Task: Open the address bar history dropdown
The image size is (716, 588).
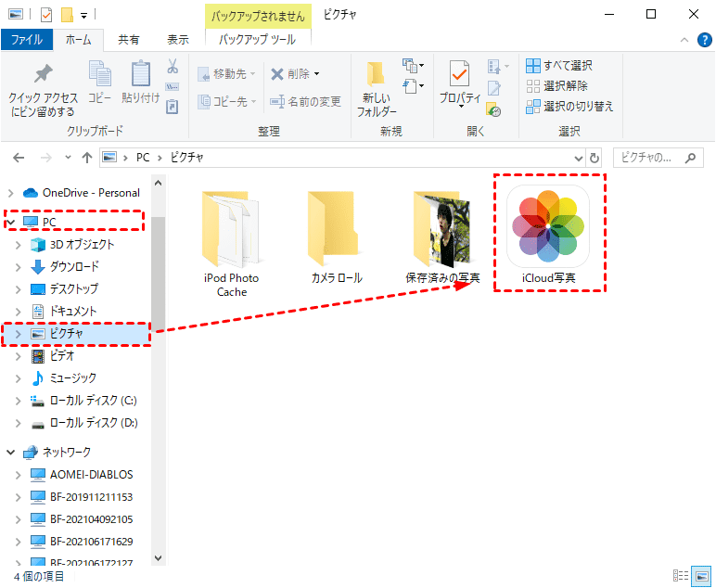Action: 579,158
